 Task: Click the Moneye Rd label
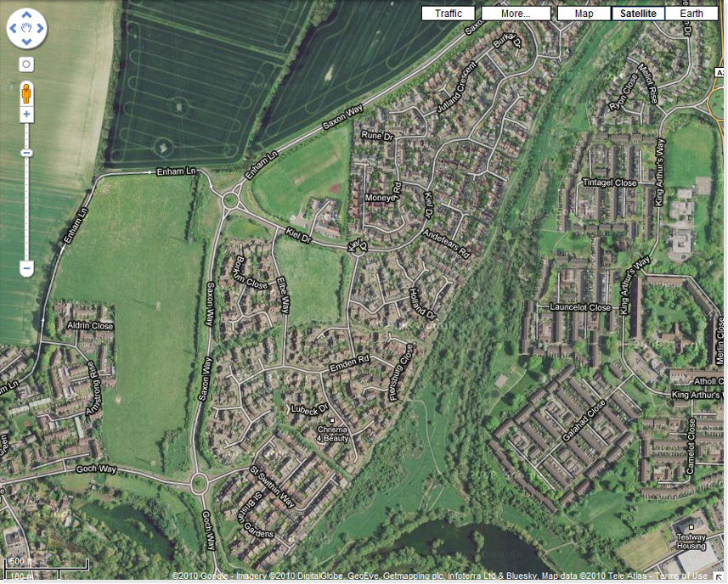coord(383,194)
